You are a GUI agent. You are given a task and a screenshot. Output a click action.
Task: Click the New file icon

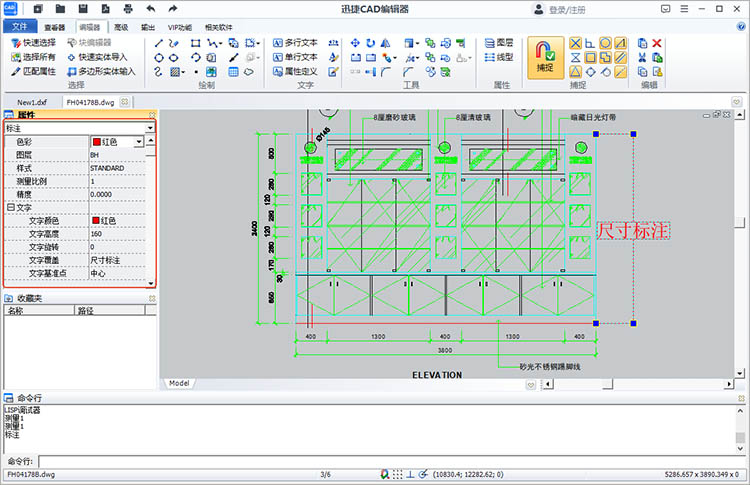coord(38,9)
